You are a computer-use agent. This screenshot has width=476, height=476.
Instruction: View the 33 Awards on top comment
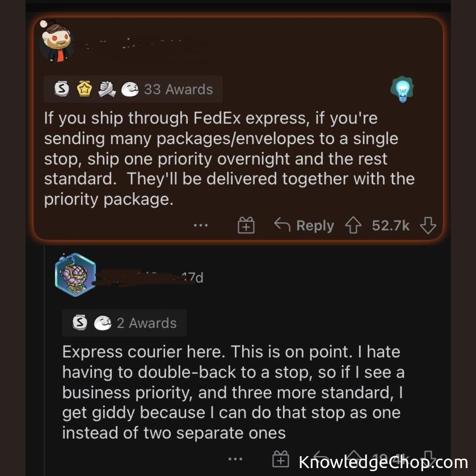click(178, 89)
